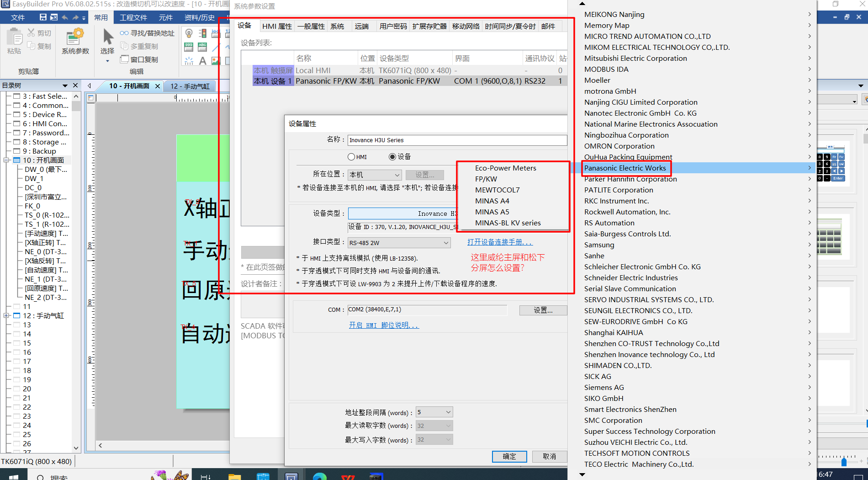The height and width of the screenshot is (480, 868).
Task: Select the HMI radio button
Action: (x=351, y=157)
